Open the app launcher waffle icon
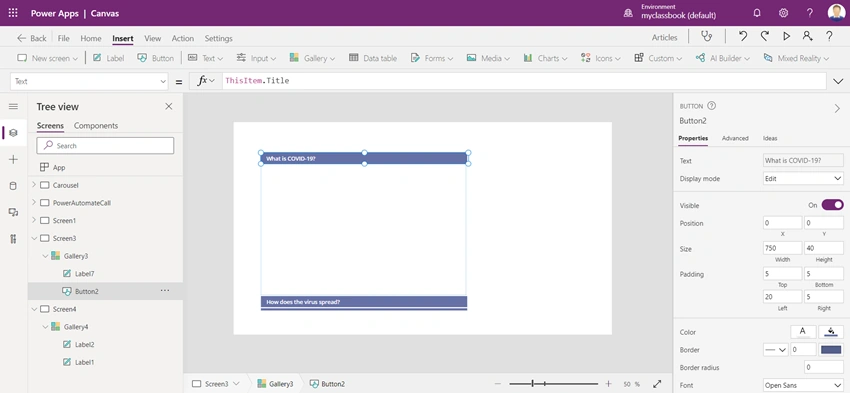Image resolution: width=850 pixels, height=393 pixels. (x=13, y=13)
